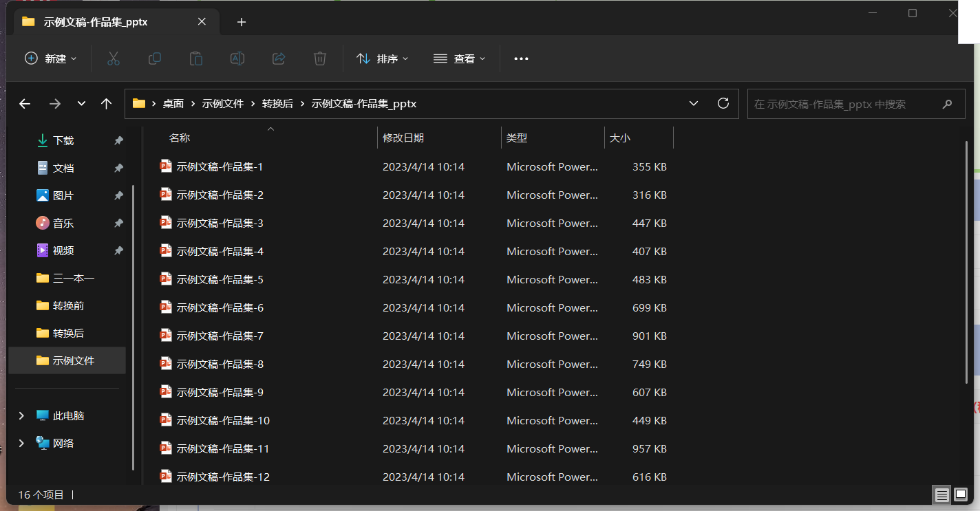This screenshot has width=980, height=511.
Task: Switch to details view at bottom right
Action: click(941, 494)
